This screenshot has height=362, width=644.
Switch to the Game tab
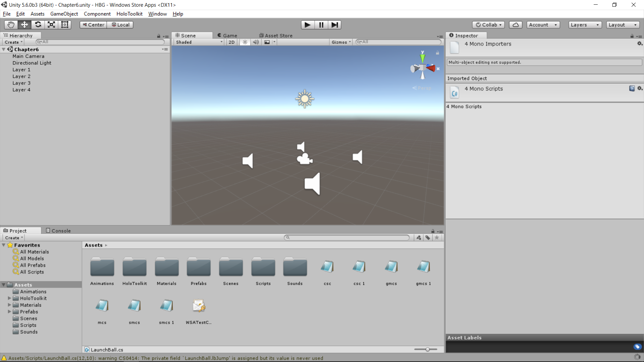pos(227,36)
